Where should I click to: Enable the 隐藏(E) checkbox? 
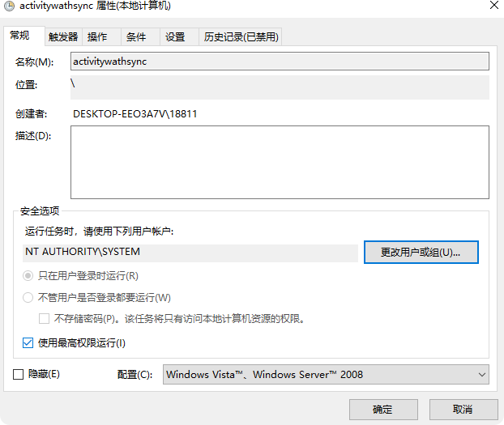tap(19, 374)
